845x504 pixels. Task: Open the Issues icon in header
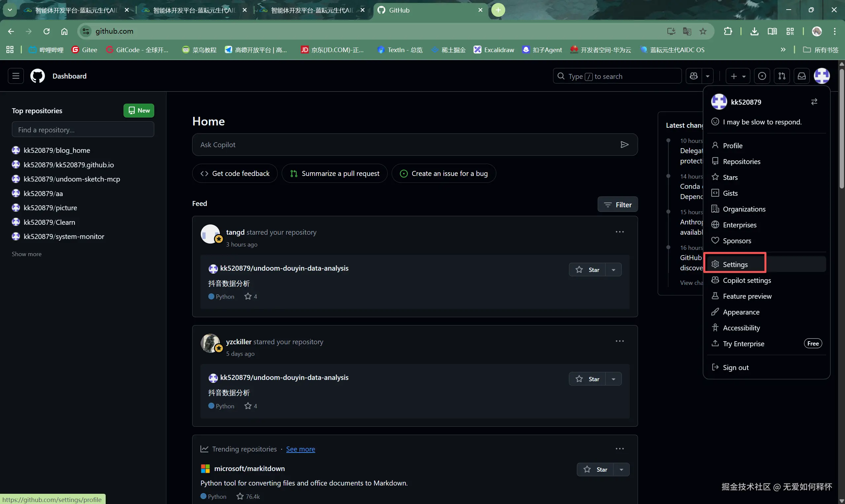[762, 76]
